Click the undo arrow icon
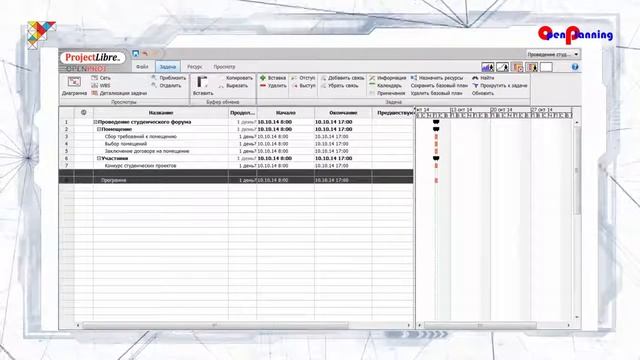The height and width of the screenshot is (360, 640). 145,53
